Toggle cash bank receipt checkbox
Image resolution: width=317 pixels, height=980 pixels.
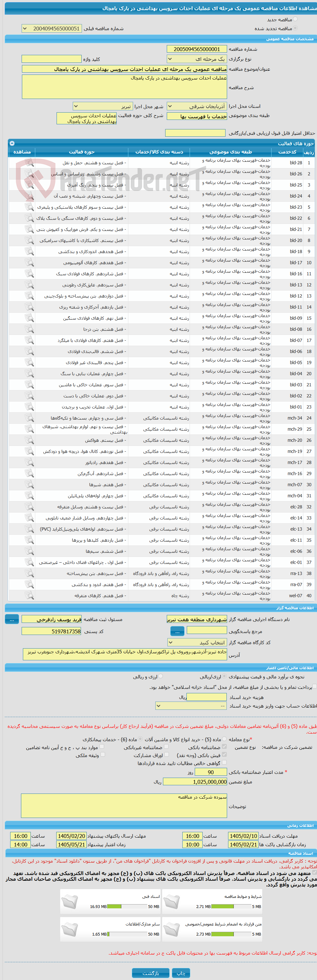pos(224,755)
